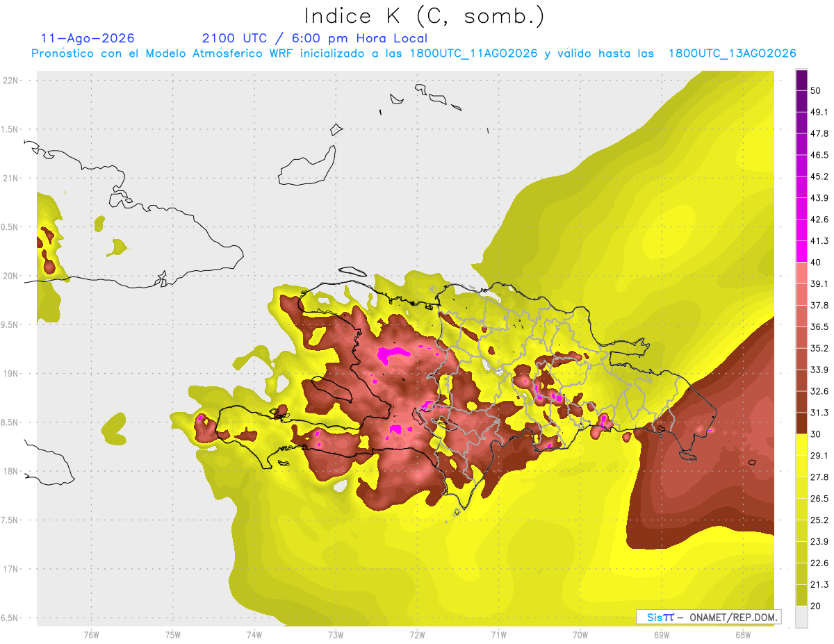Screen dimensions: 834x644
Task: Click the "22N" latitude label
Action: tap(12, 80)
